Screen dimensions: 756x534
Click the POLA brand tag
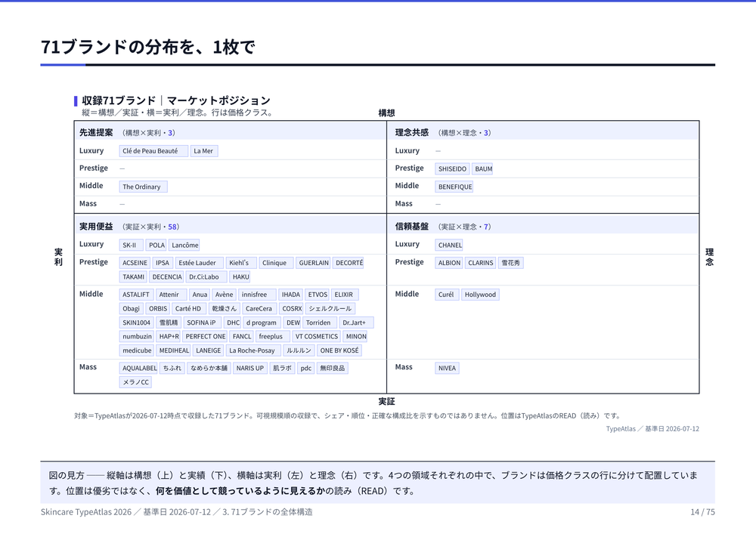[156, 245]
